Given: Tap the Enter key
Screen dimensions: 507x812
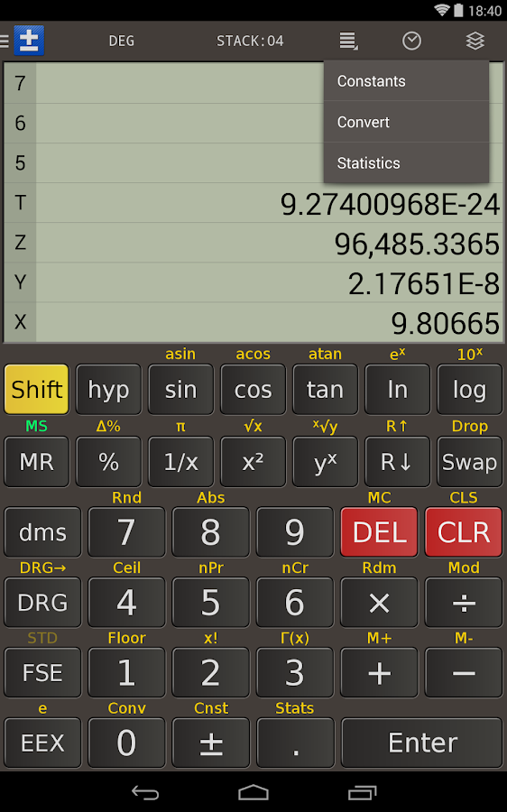Looking at the screenshot, I should [x=421, y=743].
